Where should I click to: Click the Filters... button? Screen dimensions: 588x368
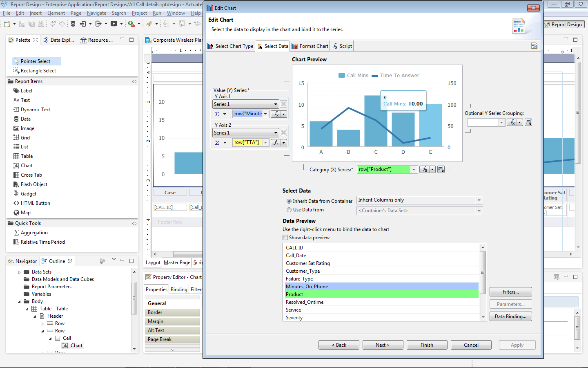510,292
